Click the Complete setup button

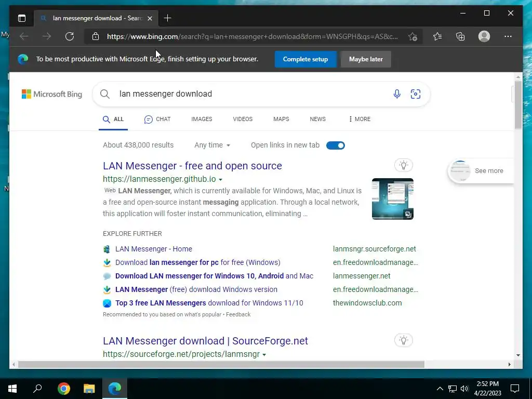(x=305, y=59)
